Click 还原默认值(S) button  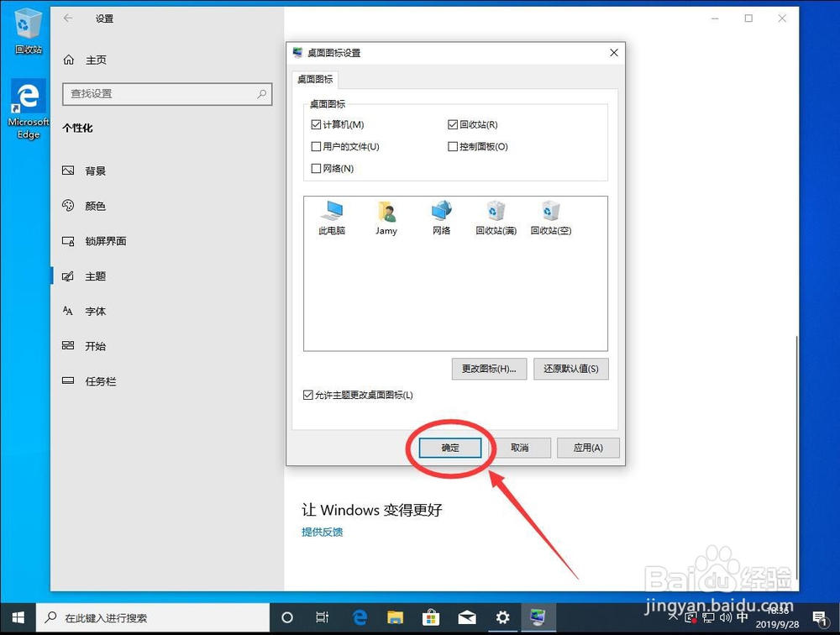[571, 369]
